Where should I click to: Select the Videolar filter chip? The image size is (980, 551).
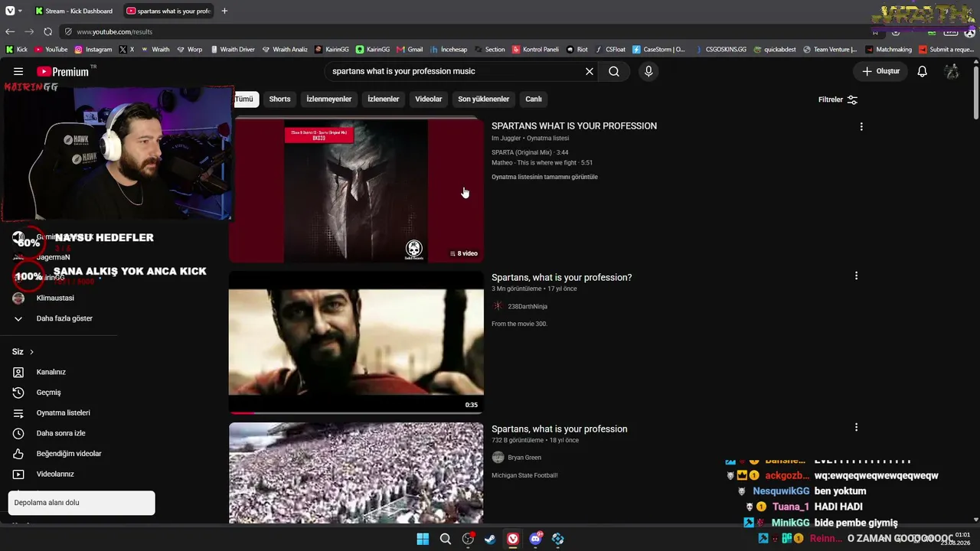point(429,99)
